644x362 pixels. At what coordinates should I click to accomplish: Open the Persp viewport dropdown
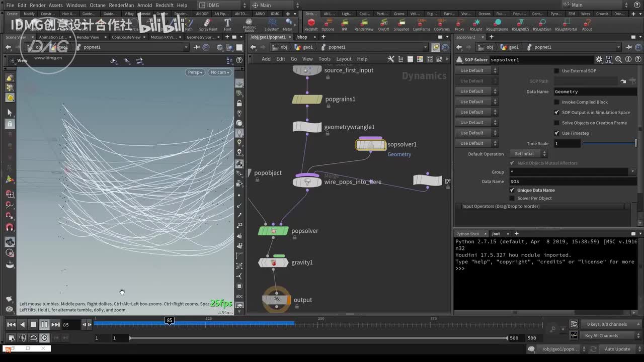click(195, 72)
